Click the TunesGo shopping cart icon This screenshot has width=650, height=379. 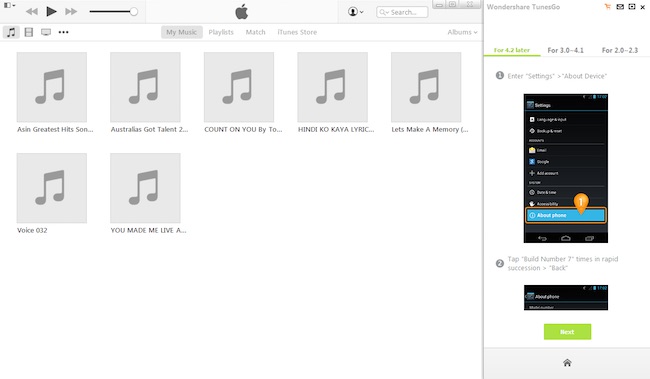click(608, 7)
